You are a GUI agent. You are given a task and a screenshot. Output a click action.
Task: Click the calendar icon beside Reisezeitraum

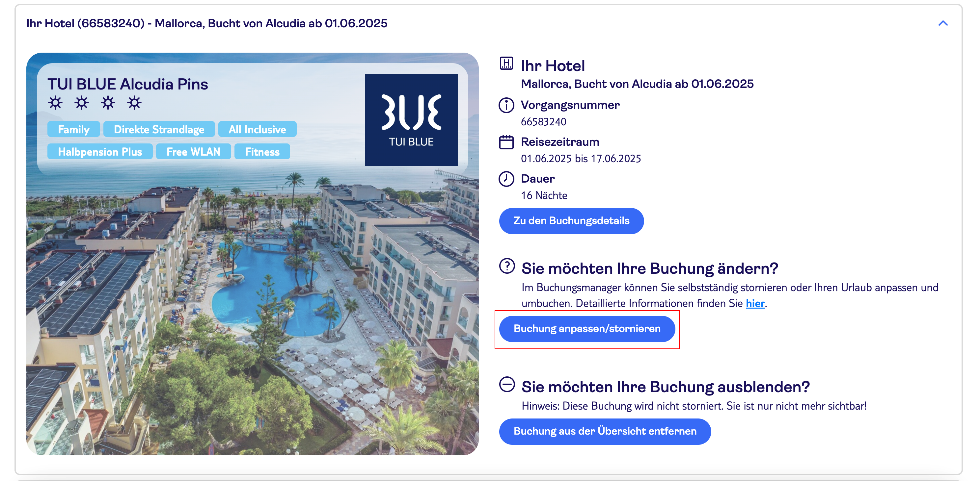pos(506,142)
